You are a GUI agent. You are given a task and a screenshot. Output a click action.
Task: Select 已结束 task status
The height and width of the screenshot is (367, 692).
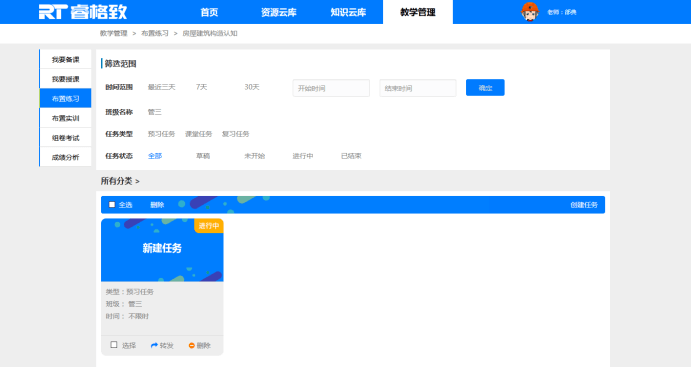(351, 156)
